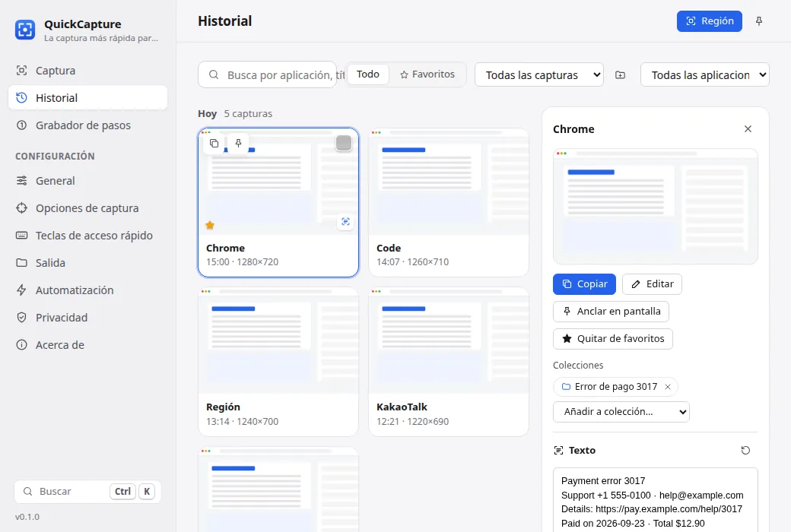The height and width of the screenshot is (532, 791).
Task: Open the Captura section
Action: click(87, 71)
